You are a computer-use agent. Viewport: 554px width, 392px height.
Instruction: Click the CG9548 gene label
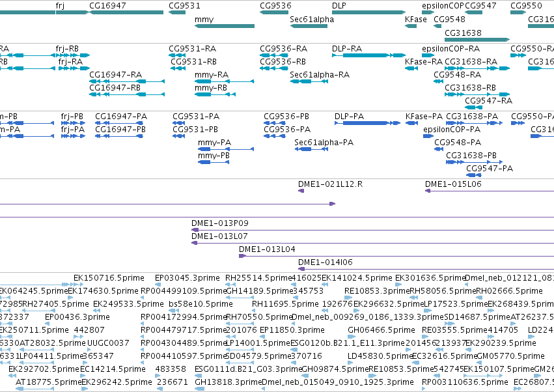[449, 20]
